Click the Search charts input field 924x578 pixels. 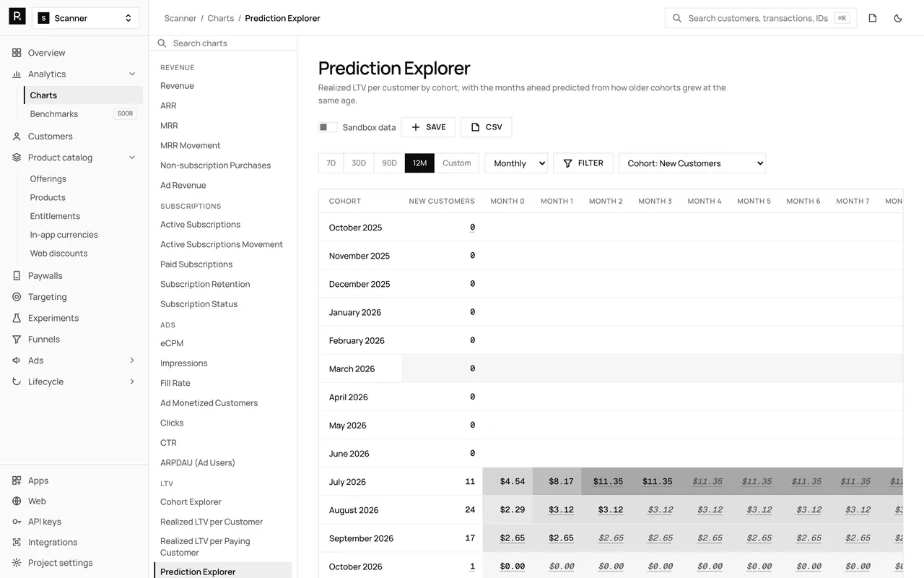coord(223,43)
